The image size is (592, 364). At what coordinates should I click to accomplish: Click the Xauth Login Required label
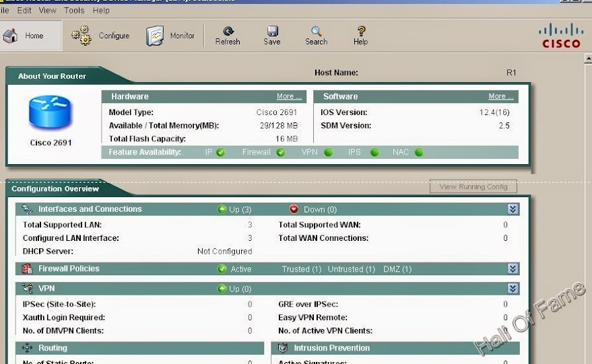[64, 317]
